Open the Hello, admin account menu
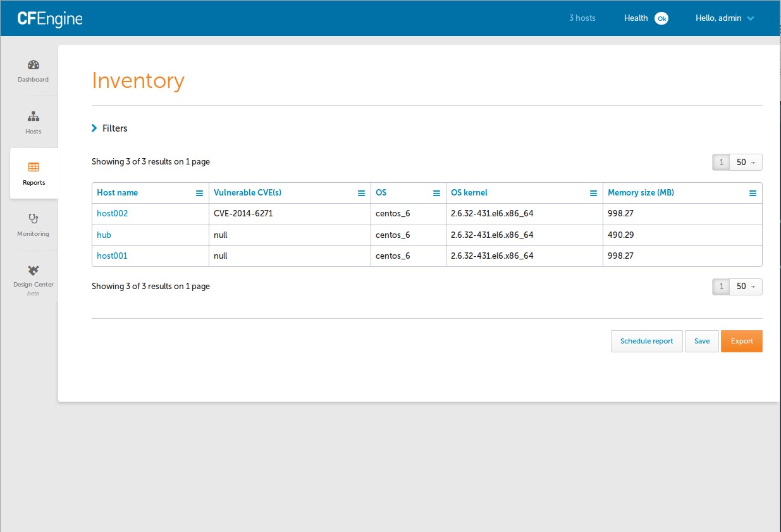This screenshot has height=532, width=781. pos(724,18)
